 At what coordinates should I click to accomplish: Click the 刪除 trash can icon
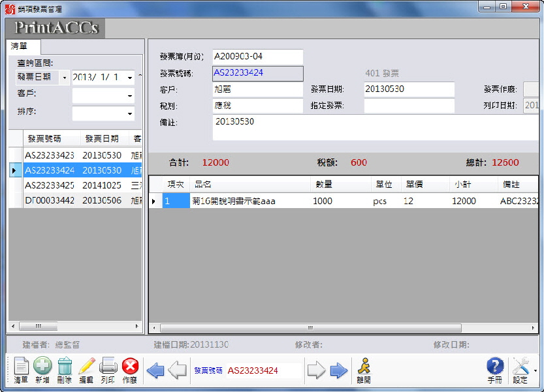tap(65, 370)
